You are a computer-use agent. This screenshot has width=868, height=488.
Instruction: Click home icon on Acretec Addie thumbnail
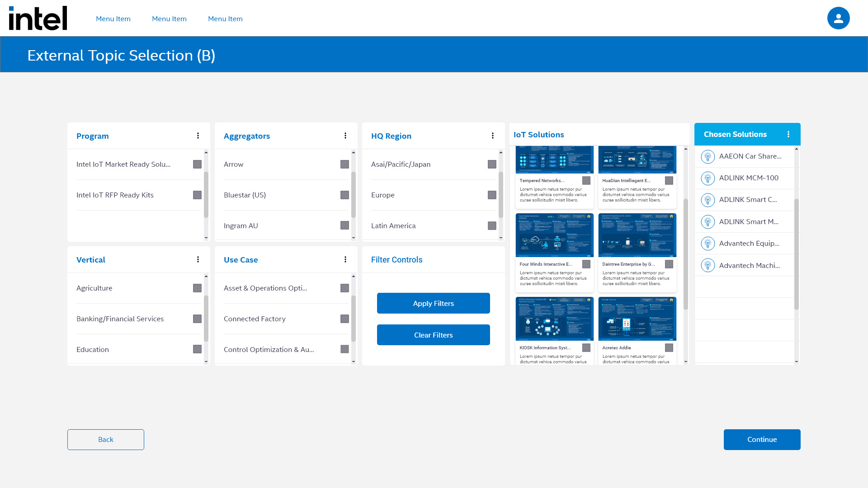coord(671,300)
